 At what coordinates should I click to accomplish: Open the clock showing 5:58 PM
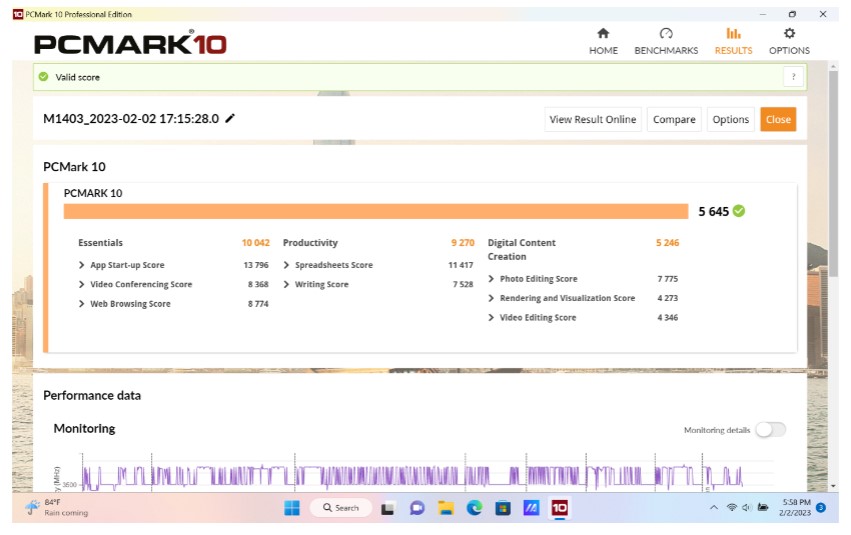click(x=796, y=508)
